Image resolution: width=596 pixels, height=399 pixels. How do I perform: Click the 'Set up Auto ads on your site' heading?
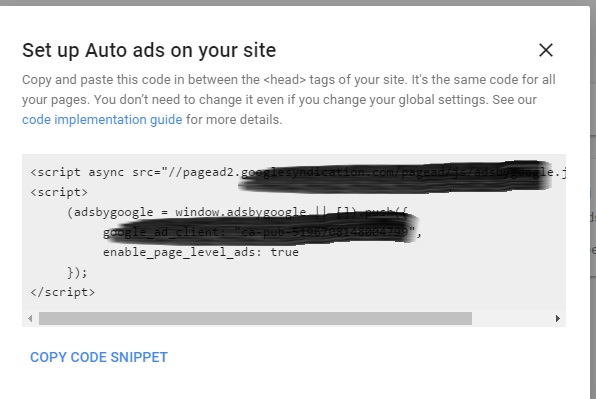click(149, 50)
